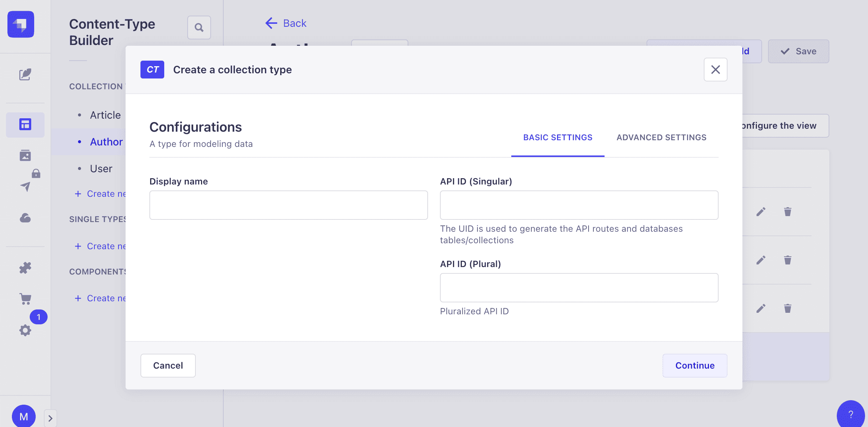
Task: Click the Continue button
Action: 695,366
